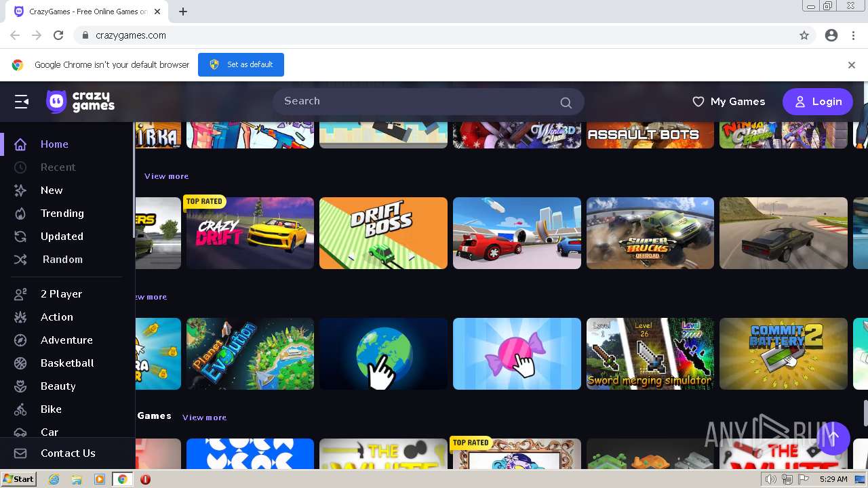This screenshot has width=868, height=488.
Task: Click the scroll-to-top arrow button
Action: [x=833, y=437]
